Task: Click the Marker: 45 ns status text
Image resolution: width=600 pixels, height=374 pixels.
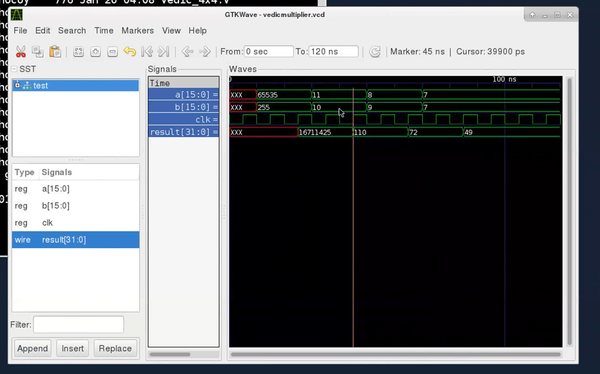Action: tap(417, 52)
